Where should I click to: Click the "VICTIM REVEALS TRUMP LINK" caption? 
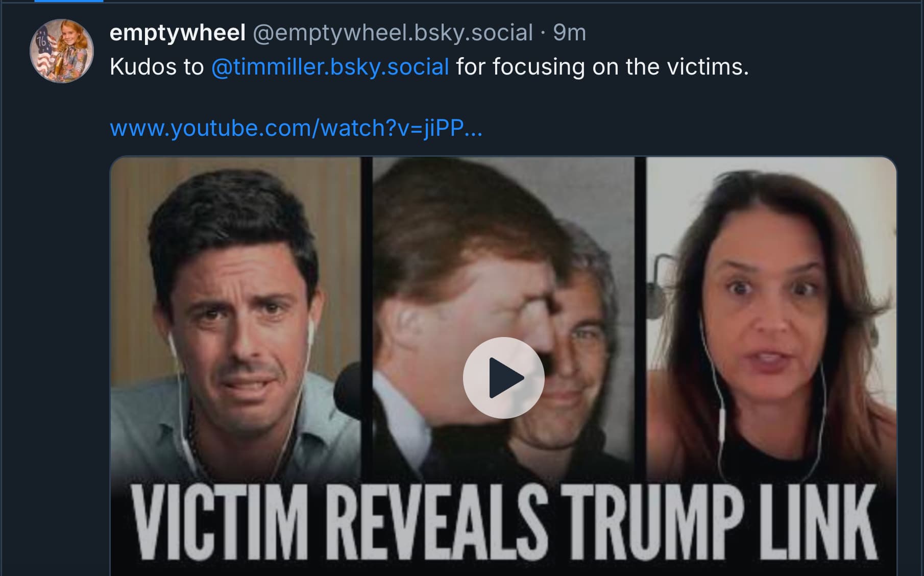coord(503,523)
